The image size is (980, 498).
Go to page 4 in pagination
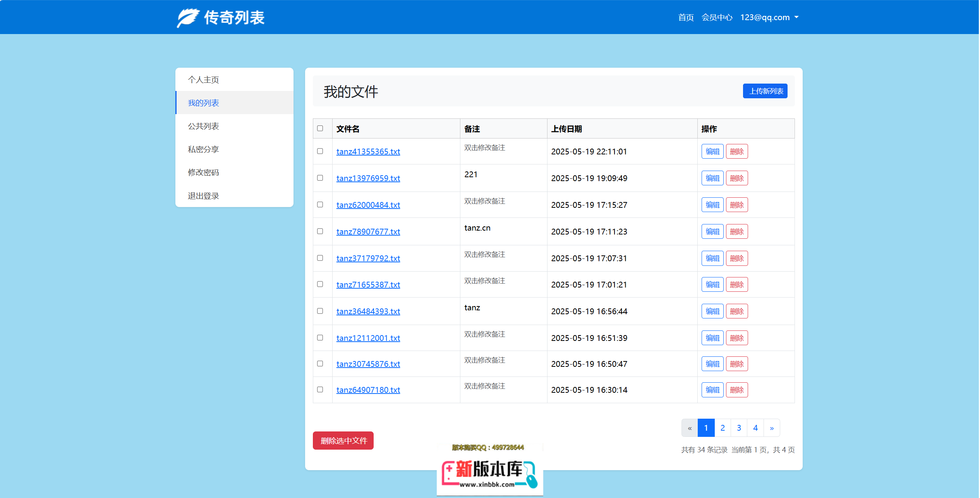click(x=755, y=428)
